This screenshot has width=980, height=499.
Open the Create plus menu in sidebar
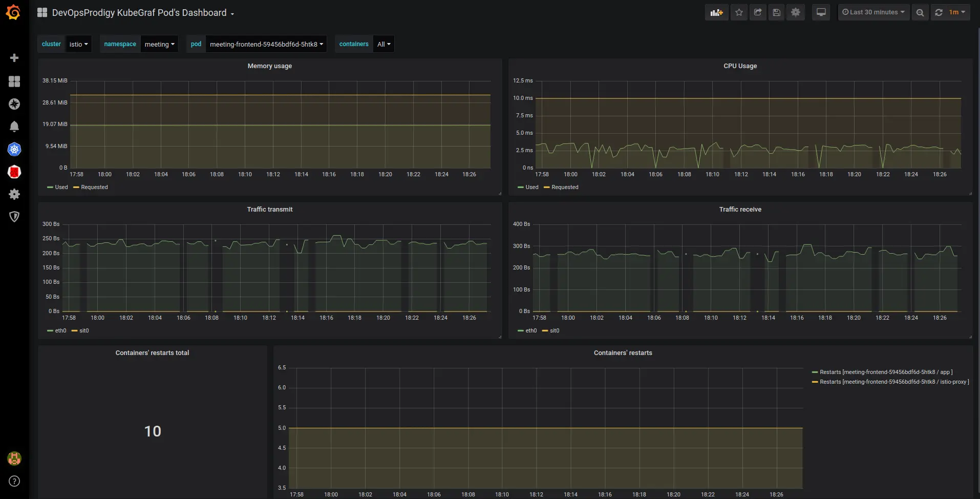click(14, 58)
